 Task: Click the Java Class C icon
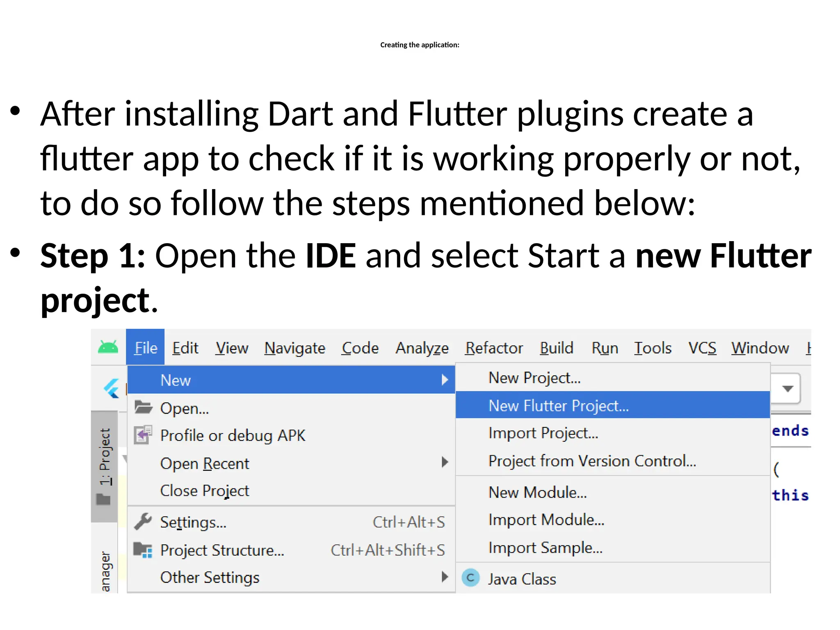(x=470, y=578)
